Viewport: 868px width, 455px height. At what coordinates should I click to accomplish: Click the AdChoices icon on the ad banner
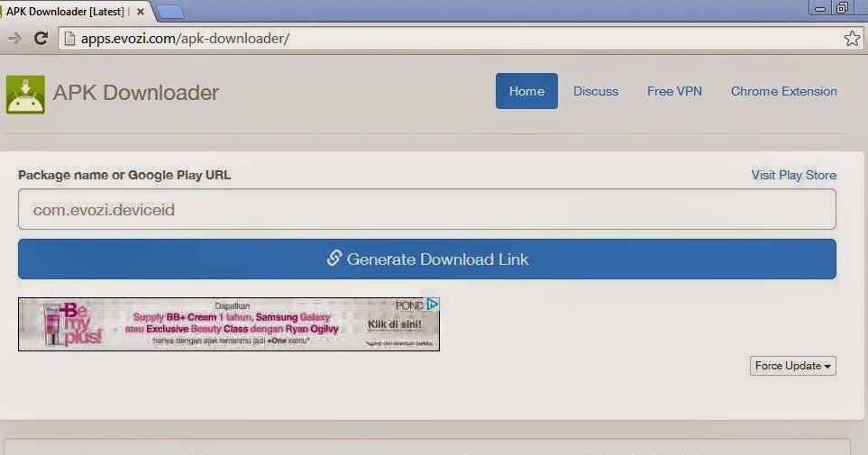(433, 304)
